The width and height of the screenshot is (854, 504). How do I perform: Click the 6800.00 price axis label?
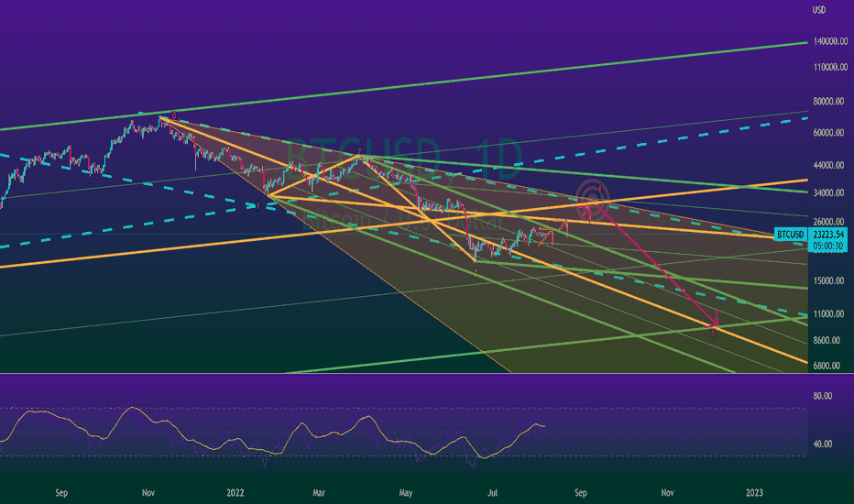pyautogui.click(x=827, y=366)
